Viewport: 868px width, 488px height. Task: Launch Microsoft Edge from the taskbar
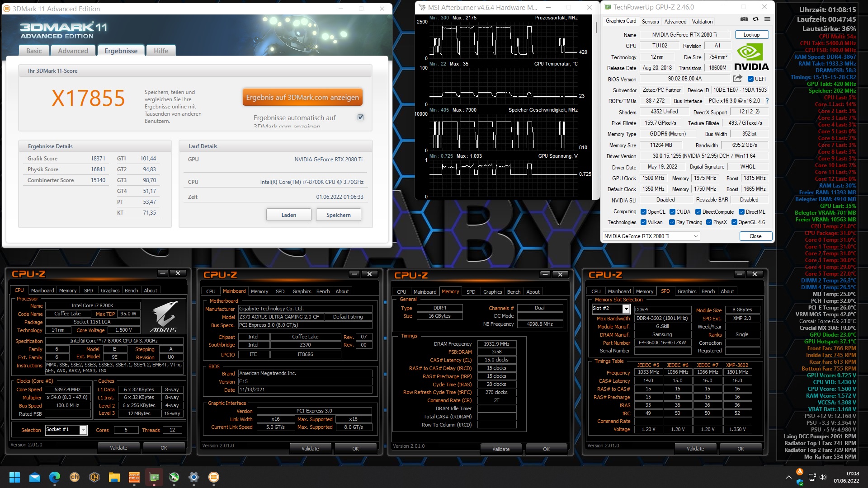point(55,477)
